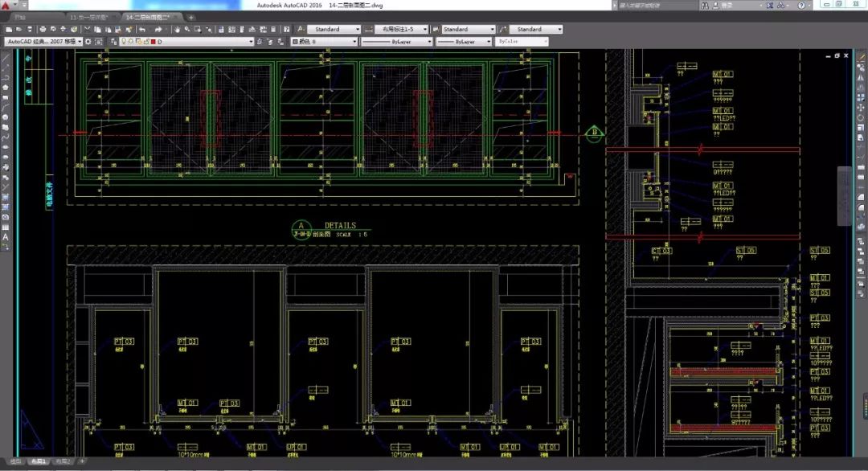Select the Pan hand tool in toolbar
This screenshot has width=868, height=471.
[x=175, y=30]
